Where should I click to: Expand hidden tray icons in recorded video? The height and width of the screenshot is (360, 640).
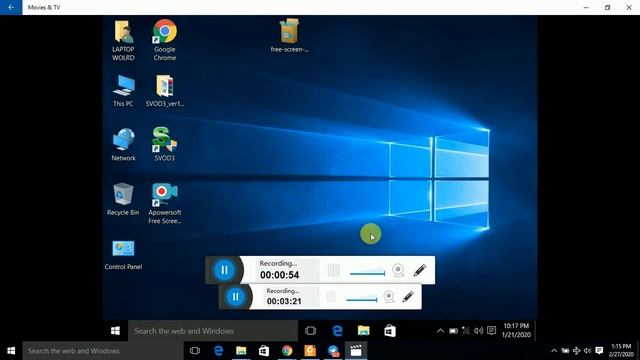440,331
